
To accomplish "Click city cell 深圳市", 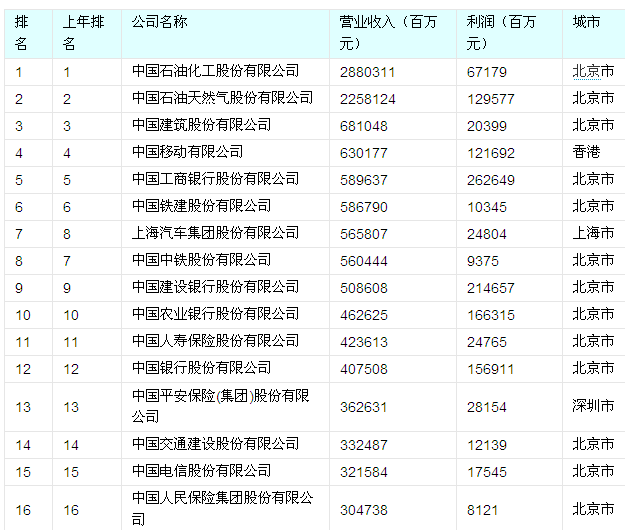I will point(593,406).
